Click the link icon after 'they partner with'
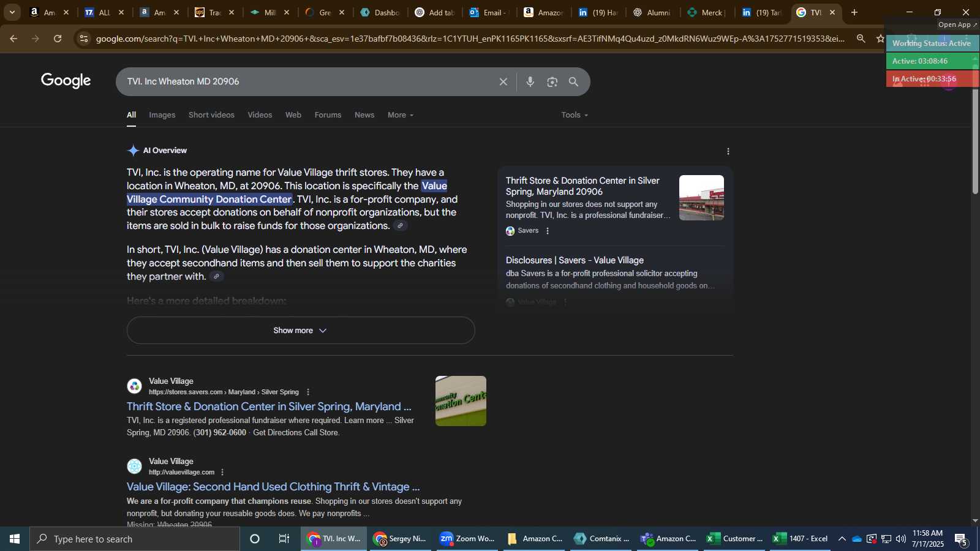Screen dimensions: 980x551 pos(216,277)
